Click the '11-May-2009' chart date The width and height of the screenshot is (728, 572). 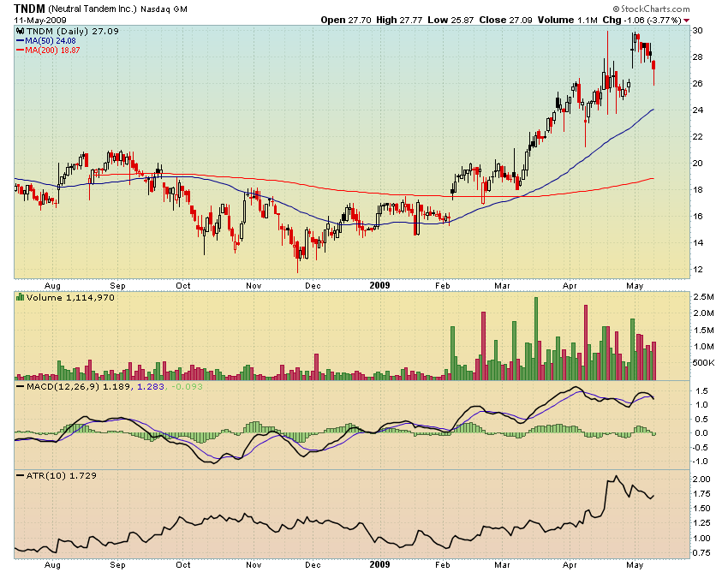(40, 21)
